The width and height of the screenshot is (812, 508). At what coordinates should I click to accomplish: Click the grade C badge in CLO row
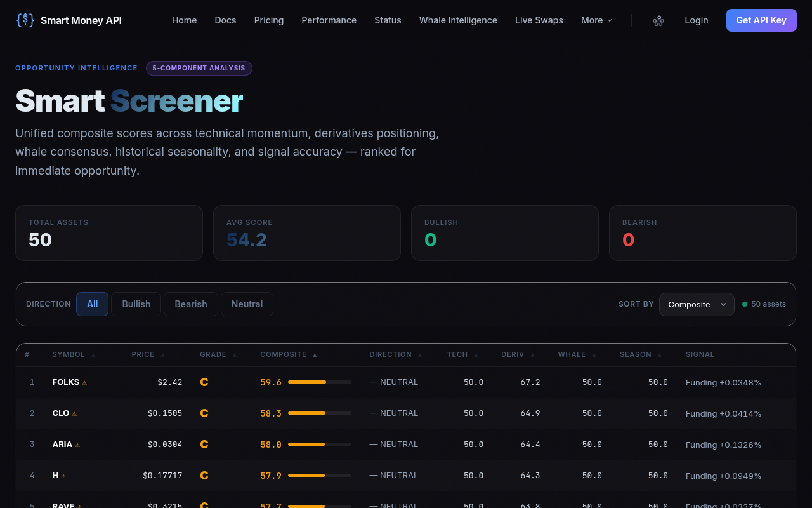(x=204, y=413)
